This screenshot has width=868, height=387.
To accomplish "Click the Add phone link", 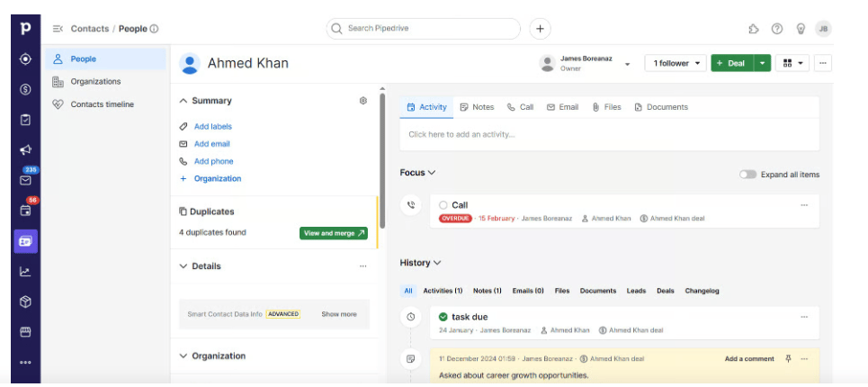I will tap(213, 162).
